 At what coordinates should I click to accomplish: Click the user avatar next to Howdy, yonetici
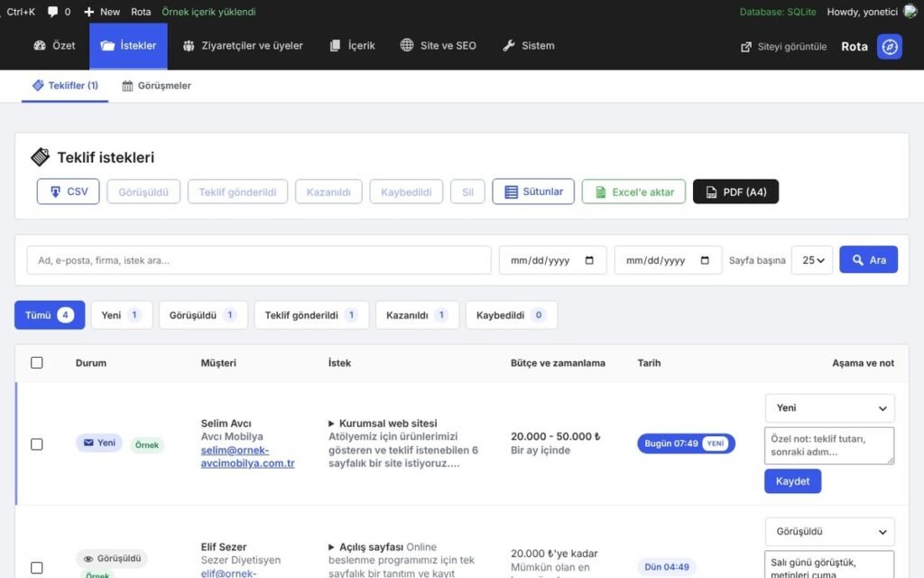(x=910, y=12)
